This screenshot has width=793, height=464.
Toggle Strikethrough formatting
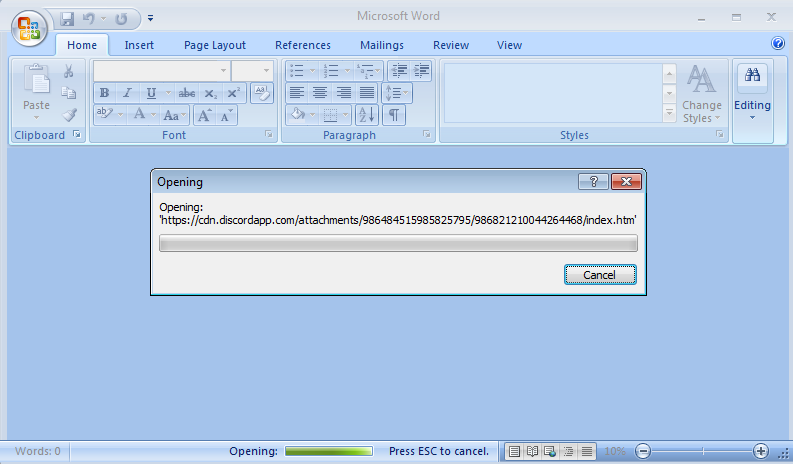(x=187, y=93)
